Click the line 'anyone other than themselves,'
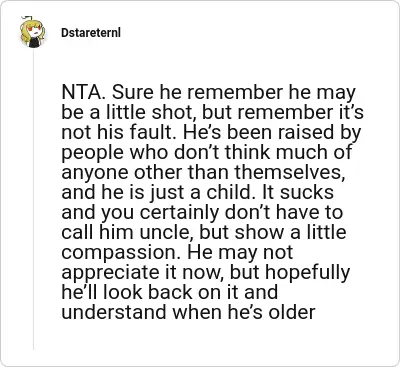 [203, 173]
